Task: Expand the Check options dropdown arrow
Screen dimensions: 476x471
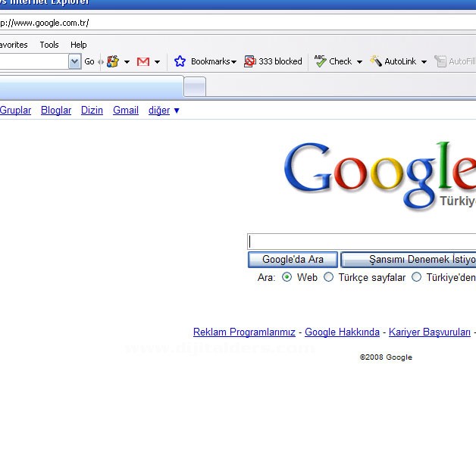Action: 359,62
